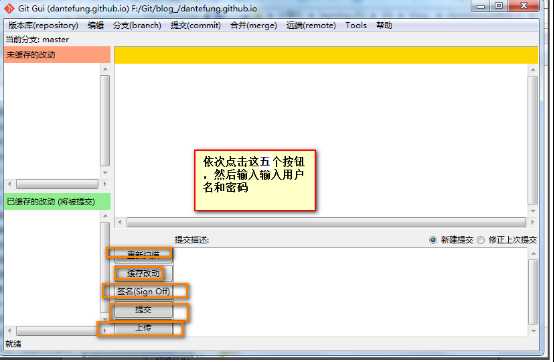Click the diff pane scroll-right arrow
This screenshot has height=362, width=554.
(532, 222)
